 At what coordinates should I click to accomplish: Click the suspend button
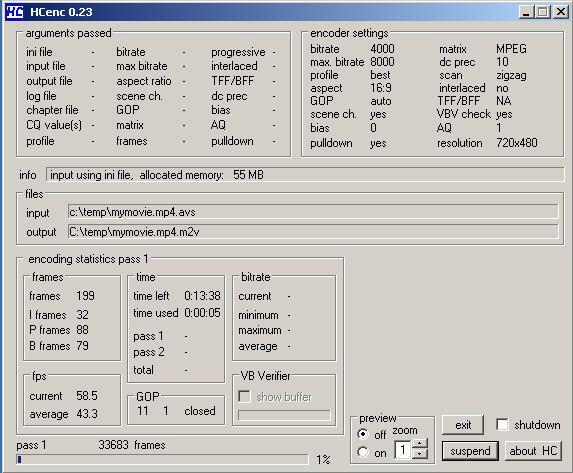[470, 451]
